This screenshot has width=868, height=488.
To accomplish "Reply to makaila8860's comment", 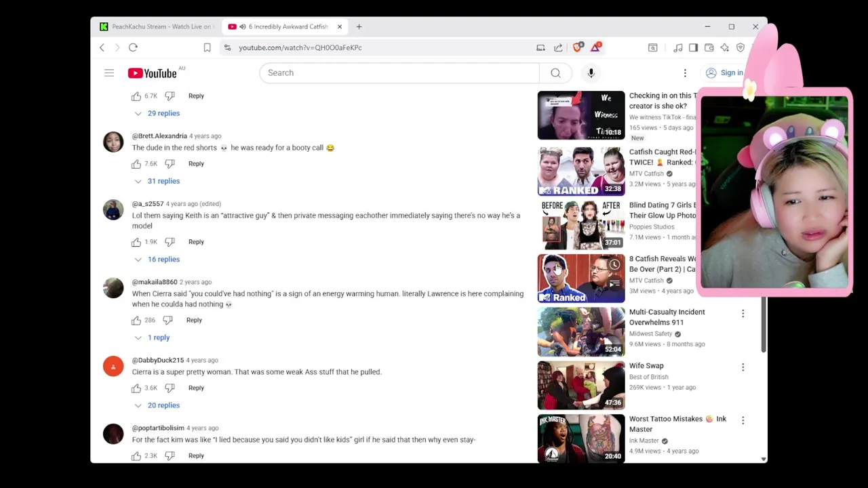I will pyautogui.click(x=194, y=320).
